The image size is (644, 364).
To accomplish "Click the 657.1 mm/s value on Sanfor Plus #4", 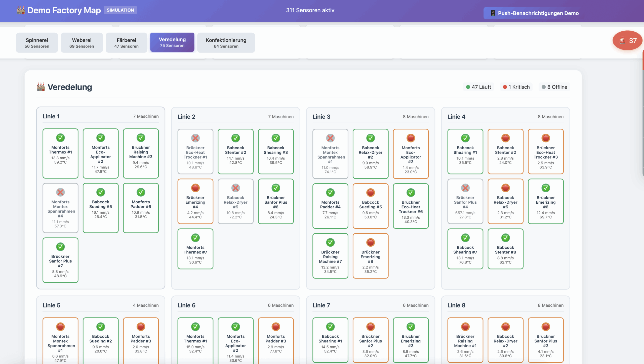I will 465,213.
